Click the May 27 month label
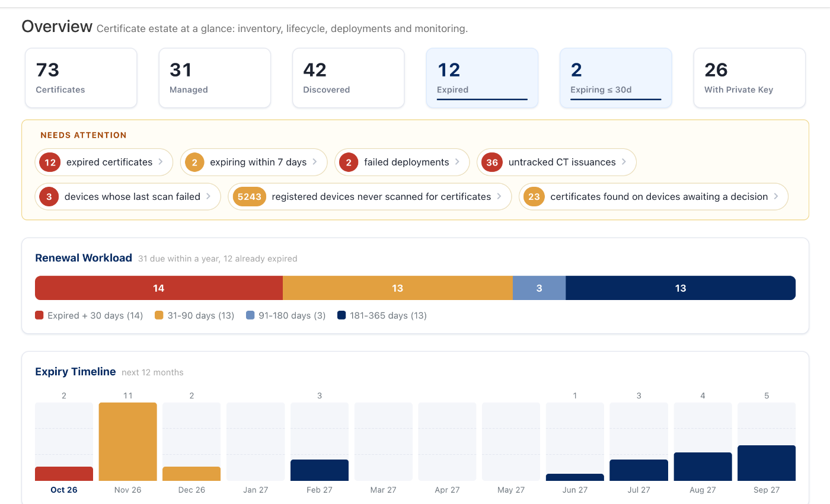 511,490
